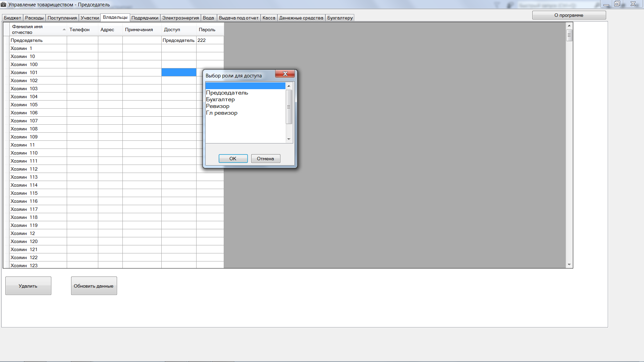Choose Ревизор role option
644x362 pixels.
218,106
